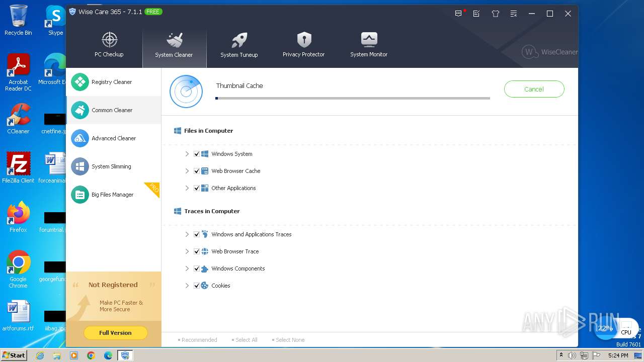
Task: Click the Advanced Cleaner sidebar icon
Action: click(x=80, y=138)
